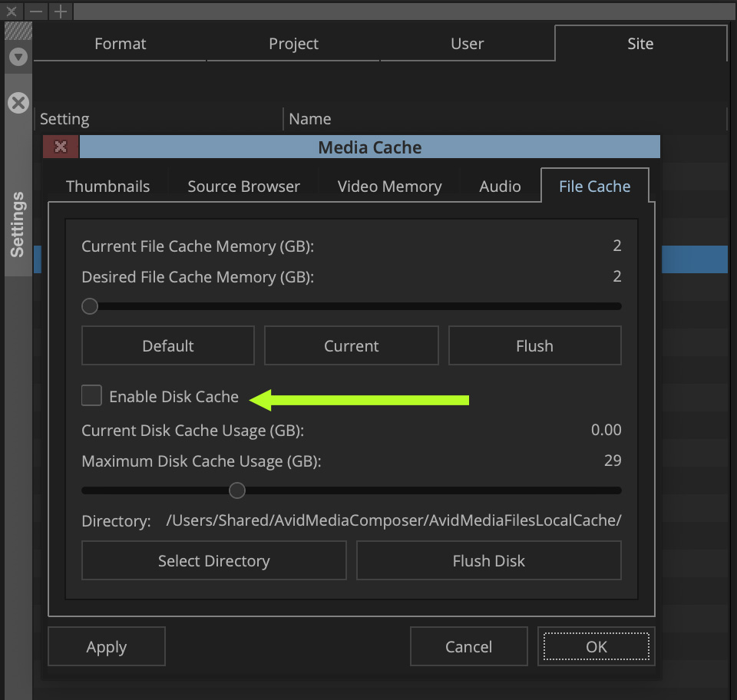The image size is (737, 700).
Task: Click the Default cache memory button
Action: (168, 345)
